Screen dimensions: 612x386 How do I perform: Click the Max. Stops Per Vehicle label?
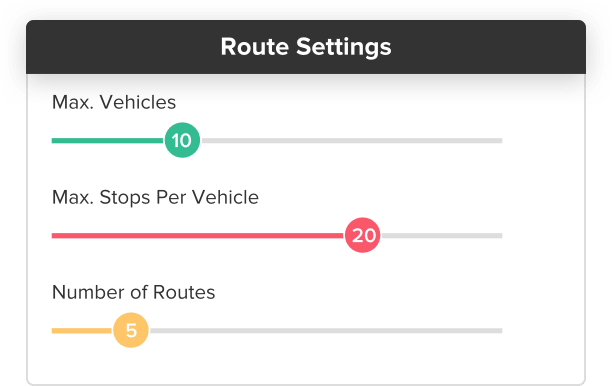pyautogui.click(x=155, y=197)
